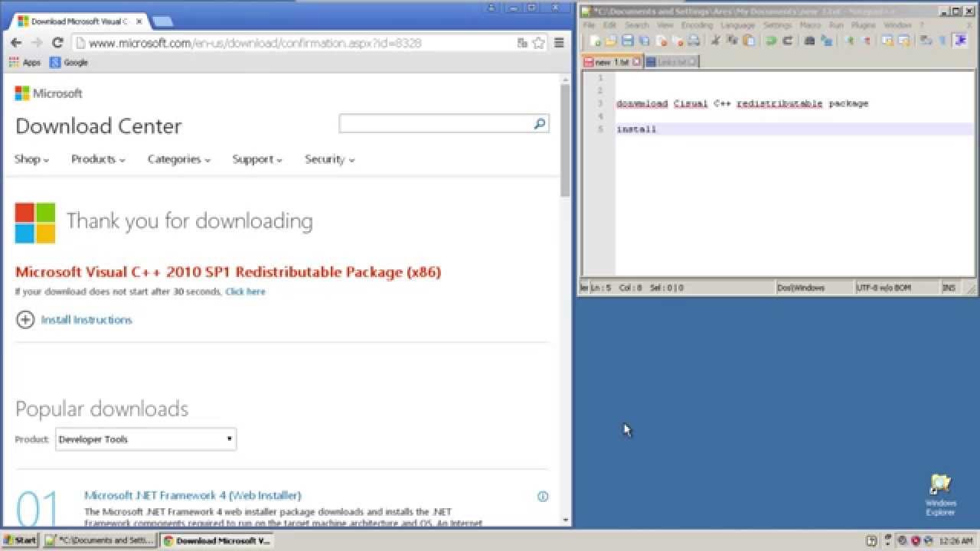
Task: Click Find binoculars icon in Notepad++
Action: (809, 41)
